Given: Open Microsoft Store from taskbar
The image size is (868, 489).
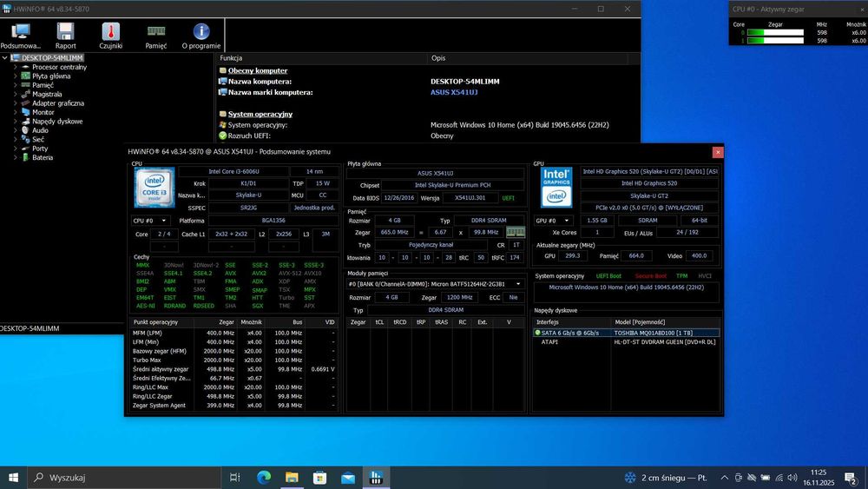Looking at the screenshot, I should coord(320,478).
